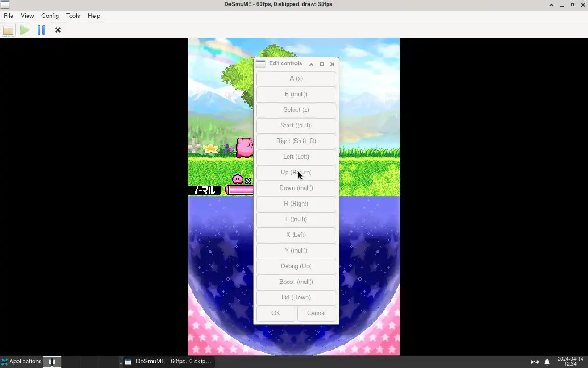The width and height of the screenshot is (588, 368).
Task: Pause emulation with the blue pause icon
Action: pos(41,30)
